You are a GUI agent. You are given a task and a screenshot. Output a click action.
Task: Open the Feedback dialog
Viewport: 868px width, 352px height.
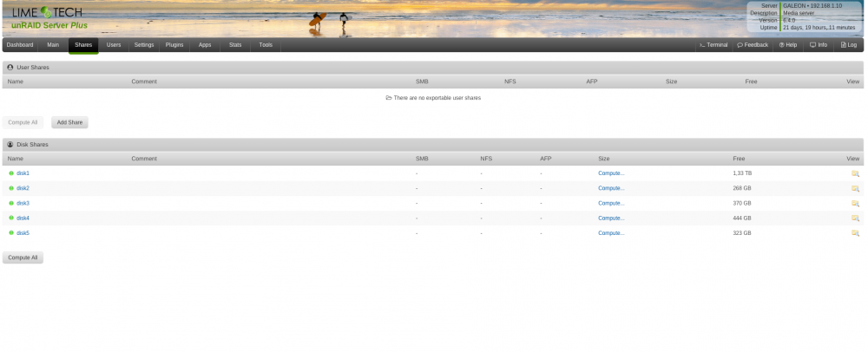[x=753, y=45]
